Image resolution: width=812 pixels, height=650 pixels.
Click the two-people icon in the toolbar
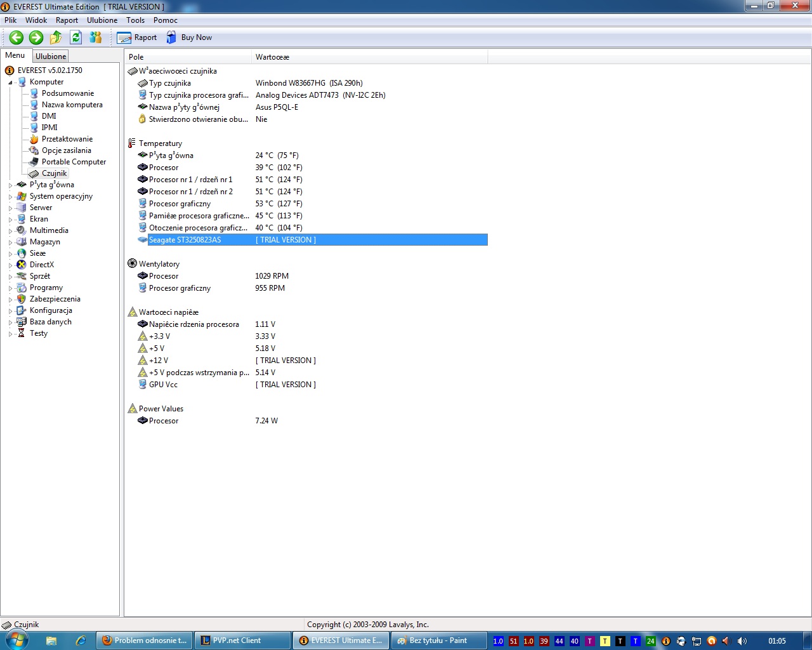pyautogui.click(x=96, y=37)
